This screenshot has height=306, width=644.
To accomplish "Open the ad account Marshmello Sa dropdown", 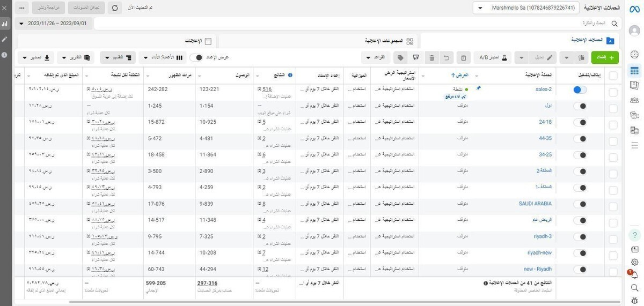I will (x=526, y=8).
